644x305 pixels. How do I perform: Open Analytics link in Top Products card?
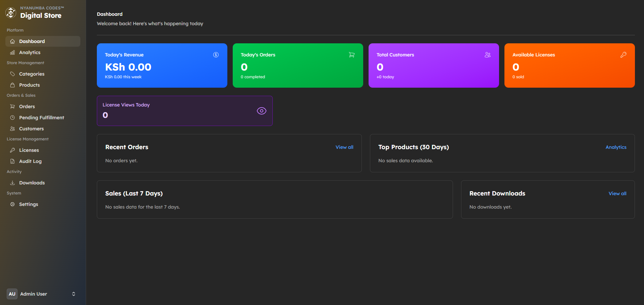coord(616,147)
